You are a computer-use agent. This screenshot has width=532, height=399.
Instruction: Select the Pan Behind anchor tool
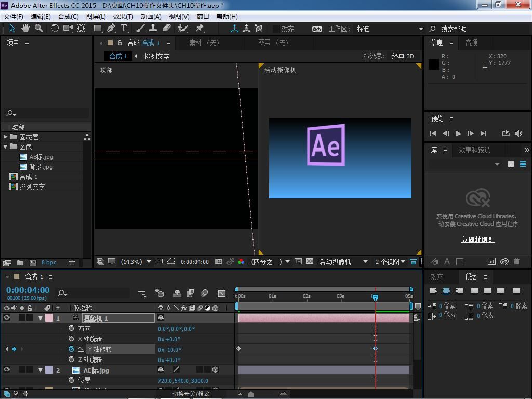[x=81, y=29]
